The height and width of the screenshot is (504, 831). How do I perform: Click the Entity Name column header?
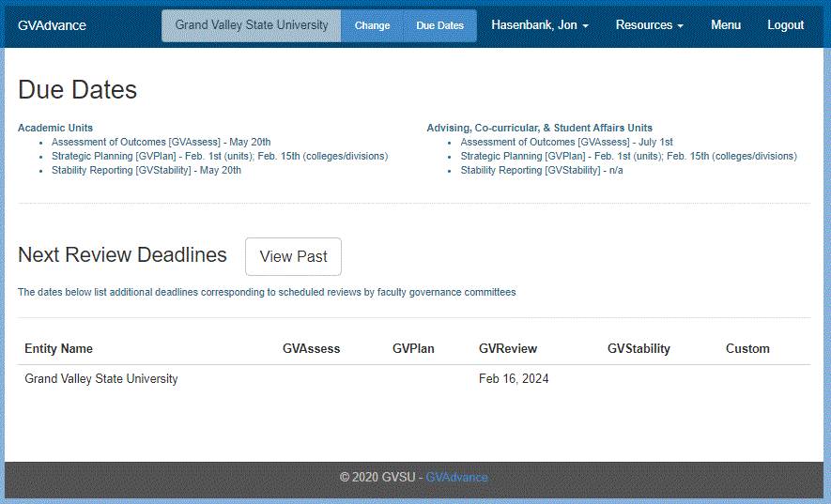click(58, 348)
